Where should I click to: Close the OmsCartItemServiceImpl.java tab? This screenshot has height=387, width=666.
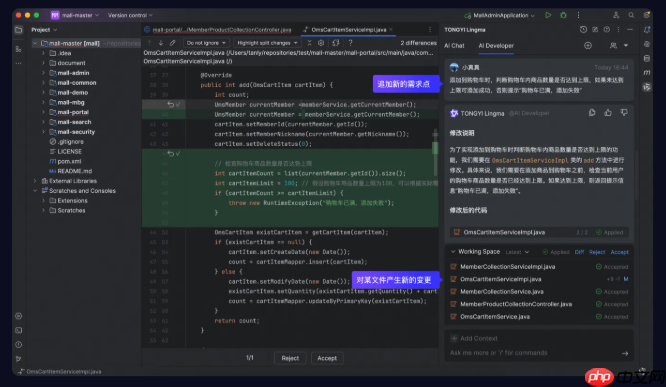391,30
